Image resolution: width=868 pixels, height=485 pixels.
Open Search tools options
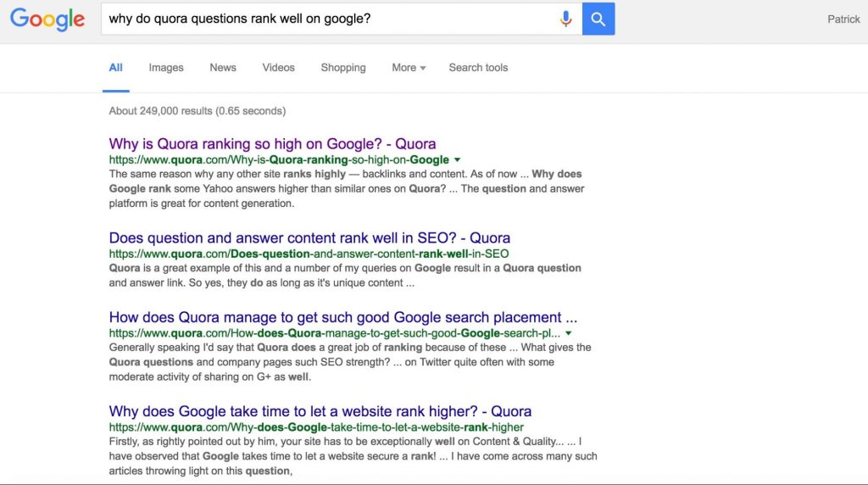click(478, 68)
